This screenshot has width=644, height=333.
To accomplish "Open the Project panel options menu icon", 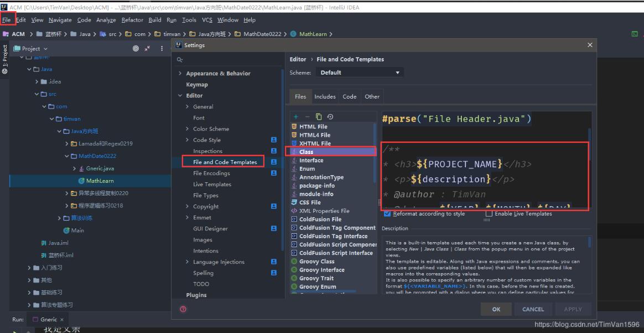I will pos(162,49).
